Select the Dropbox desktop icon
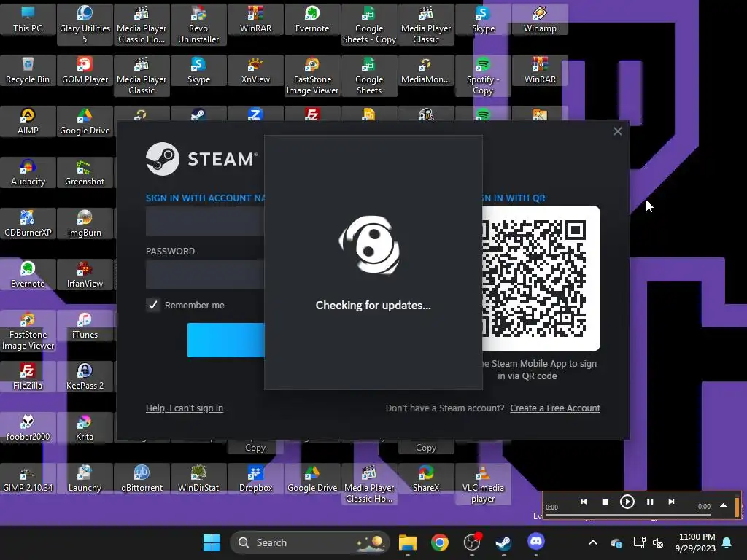The image size is (747, 560). click(x=255, y=478)
